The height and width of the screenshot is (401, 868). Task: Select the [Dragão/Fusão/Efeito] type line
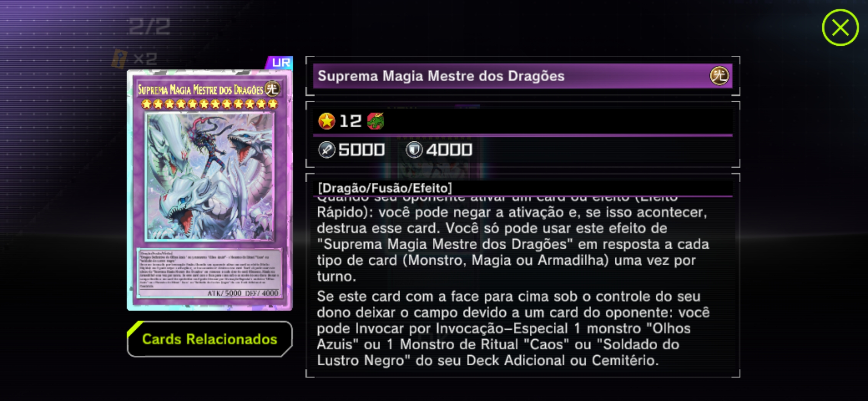385,188
